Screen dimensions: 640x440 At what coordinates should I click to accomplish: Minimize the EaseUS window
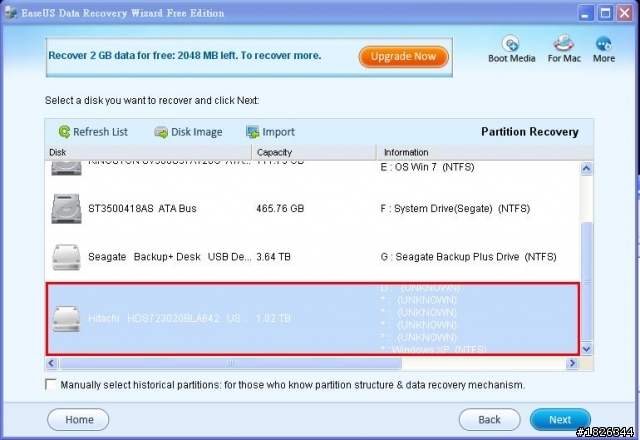point(585,13)
